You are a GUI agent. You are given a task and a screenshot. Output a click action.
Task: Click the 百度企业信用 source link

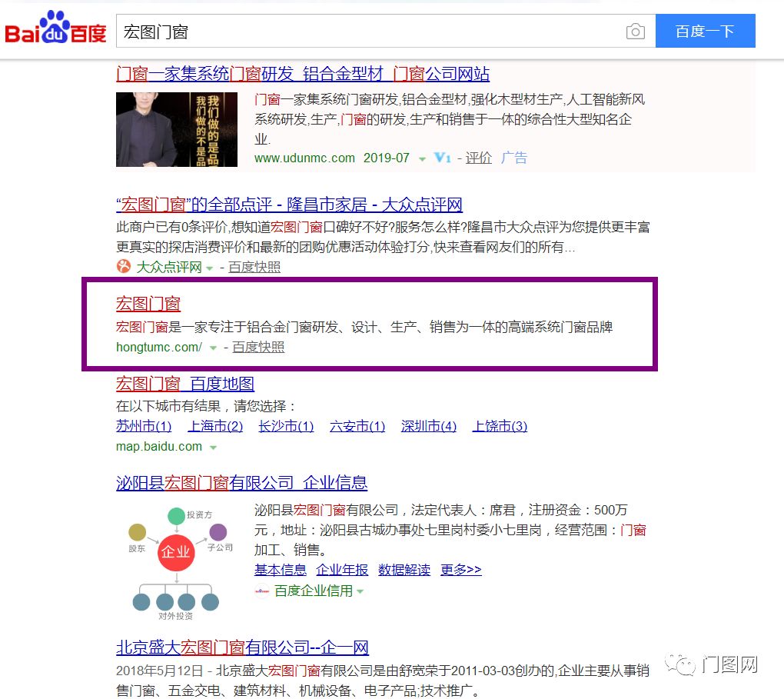tap(314, 591)
